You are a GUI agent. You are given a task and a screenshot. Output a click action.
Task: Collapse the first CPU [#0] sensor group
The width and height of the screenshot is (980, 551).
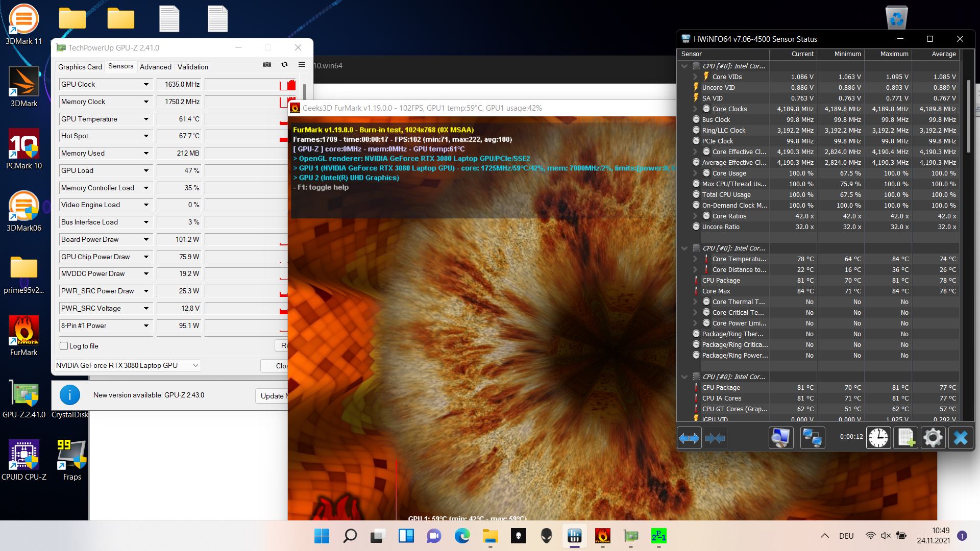684,66
